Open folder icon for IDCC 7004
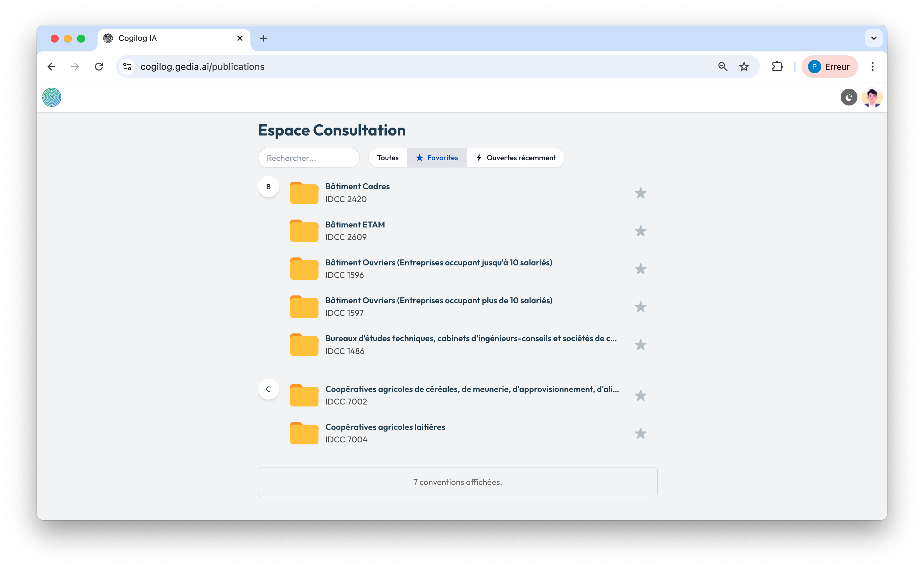Image resolution: width=924 pixels, height=569 pixels. click(x=304, y=434)
